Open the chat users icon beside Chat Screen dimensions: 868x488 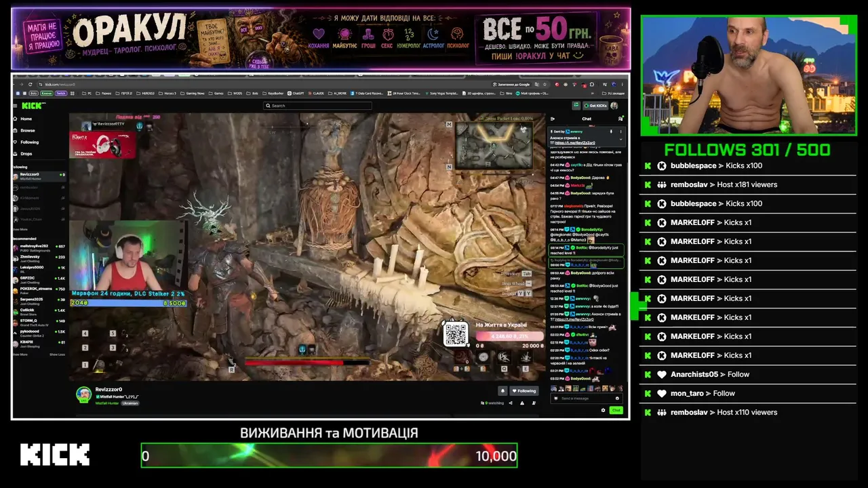click(620, 119)
